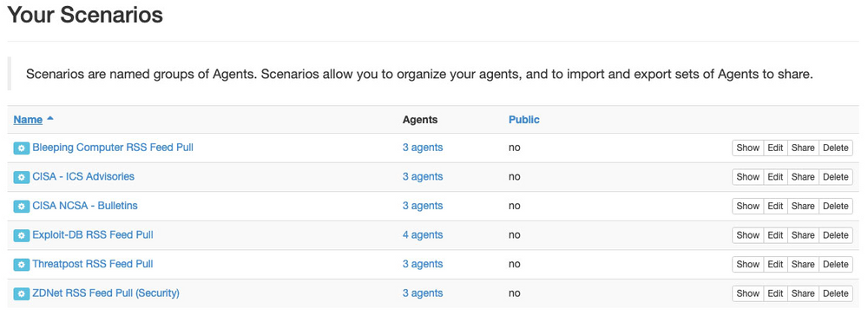Open the Bleeping Computer RSS Feed Pull scenario

click(113, 148)
